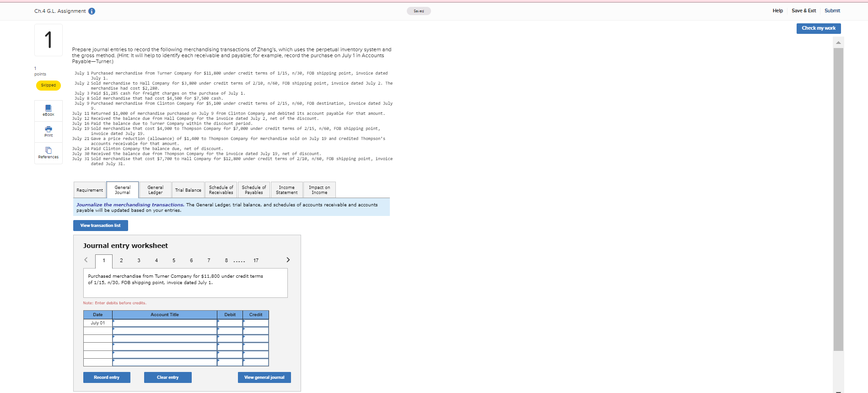
Task: Select journal entry worksheet page 2
Action: point(121,260)
